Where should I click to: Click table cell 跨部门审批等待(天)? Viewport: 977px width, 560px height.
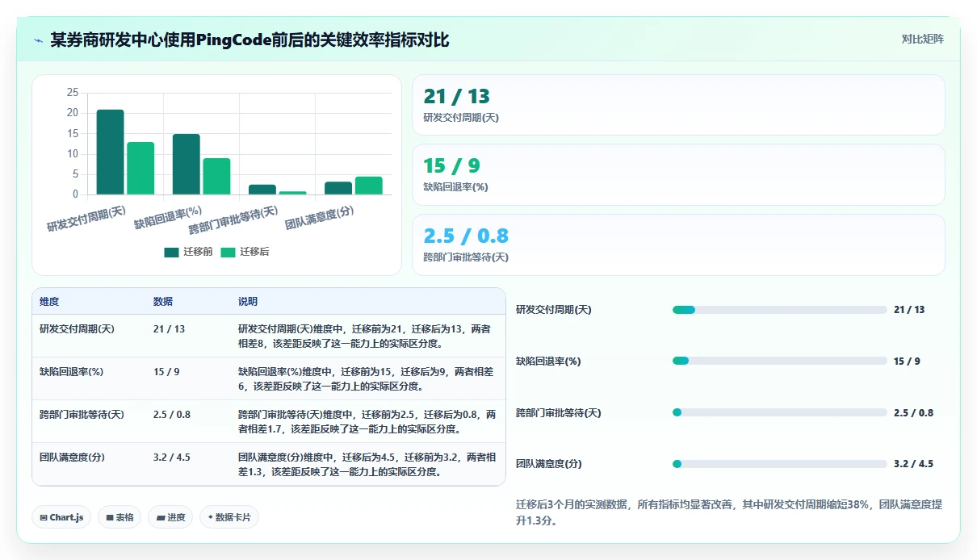[82, 414]
